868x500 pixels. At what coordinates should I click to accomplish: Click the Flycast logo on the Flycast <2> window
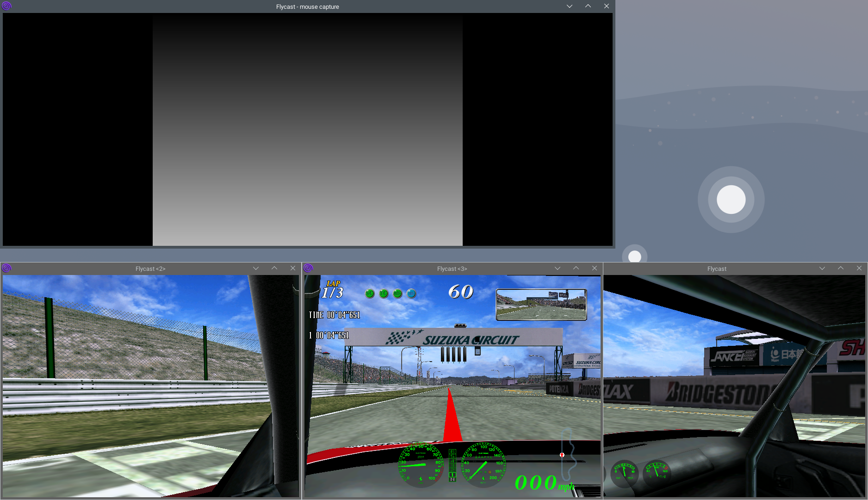pos(6,268)
